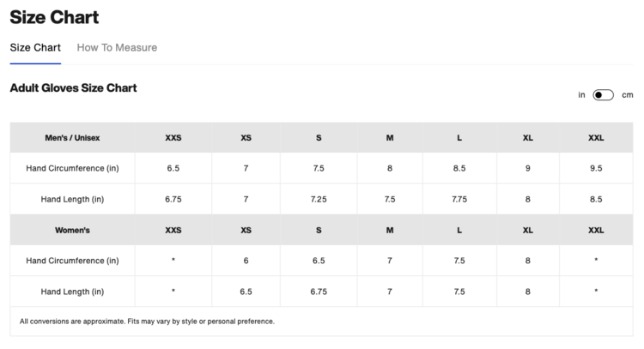Screen dimensions: 644x349
Task: Select the Size Chart tab
Action: pos(35,48)
